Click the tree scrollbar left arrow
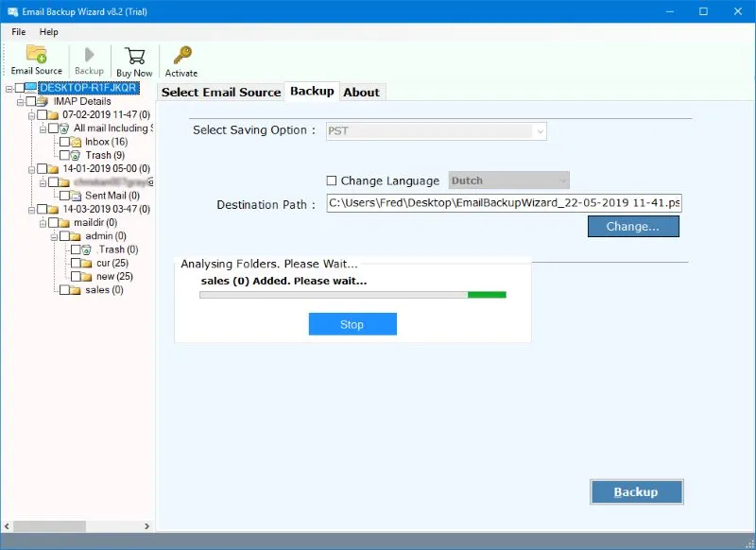The height and width of the screenshot is (550, 756). tap(8, 526)
